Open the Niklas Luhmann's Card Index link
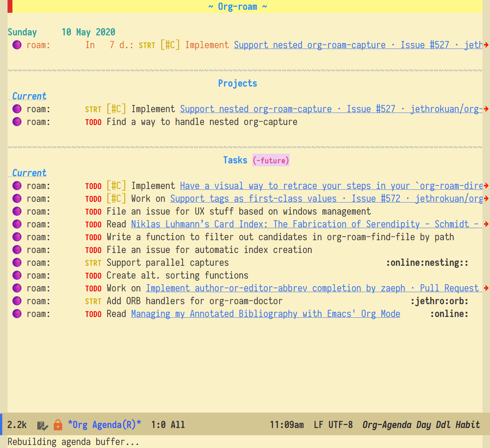Viewport: 490px width, 448px height. [307, 224]
